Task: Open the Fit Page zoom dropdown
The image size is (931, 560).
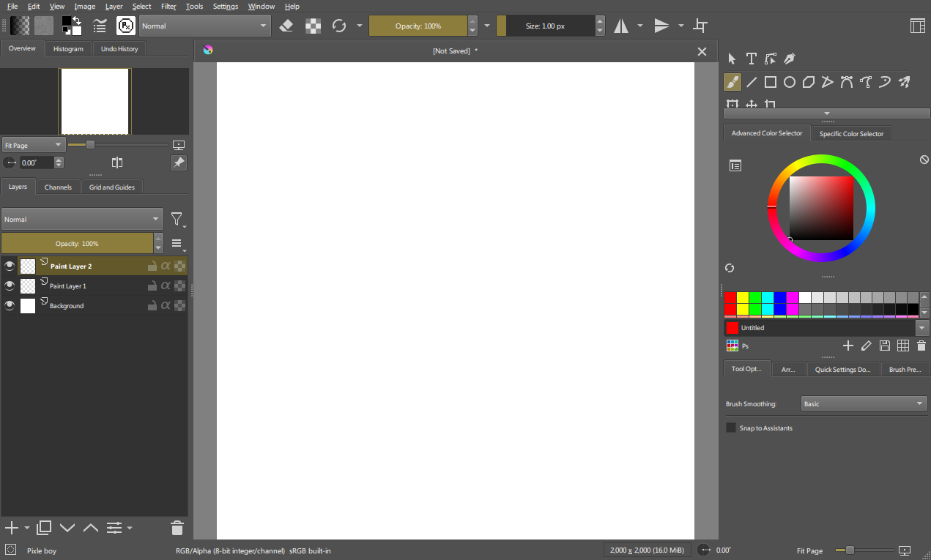Action: [x=34, y=145]
